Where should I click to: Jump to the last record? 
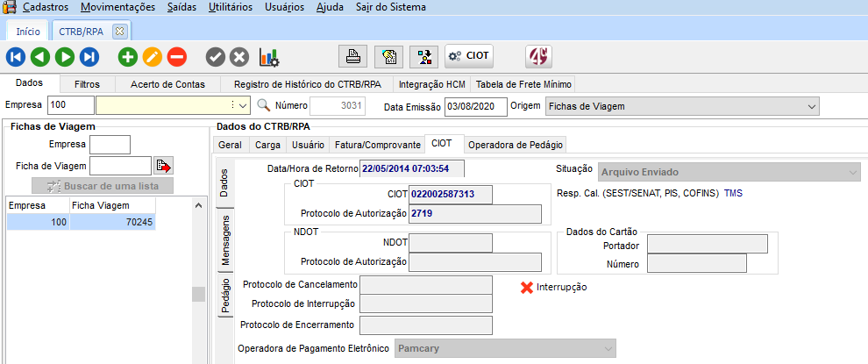point(89,57)
